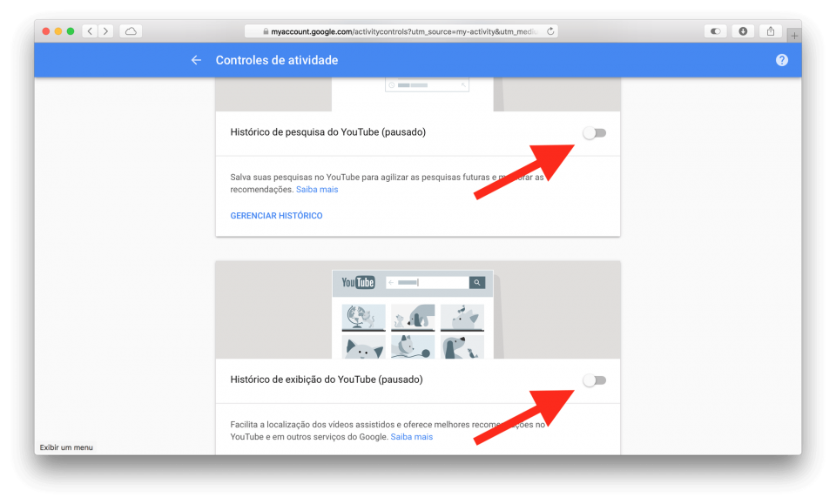The width and height of the screenshot is (836, 504).
Task: Click the back arrow beside Controles de atividade
Action: pyautogui.click(x=195, y=60)
